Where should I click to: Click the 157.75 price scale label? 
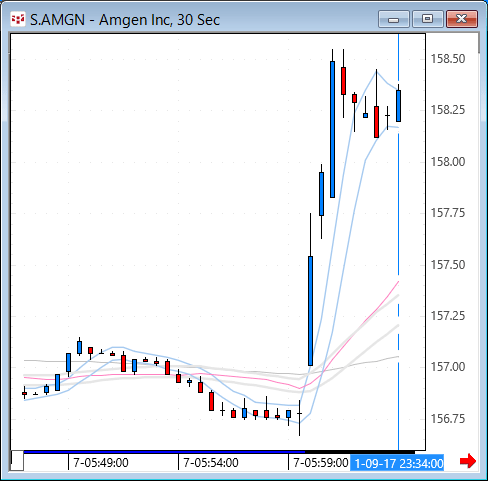448,213
